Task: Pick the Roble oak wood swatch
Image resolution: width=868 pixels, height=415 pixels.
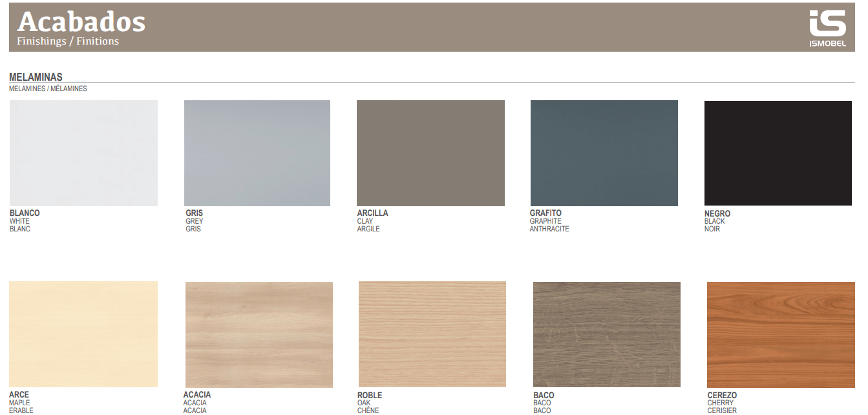Action: 432,334
